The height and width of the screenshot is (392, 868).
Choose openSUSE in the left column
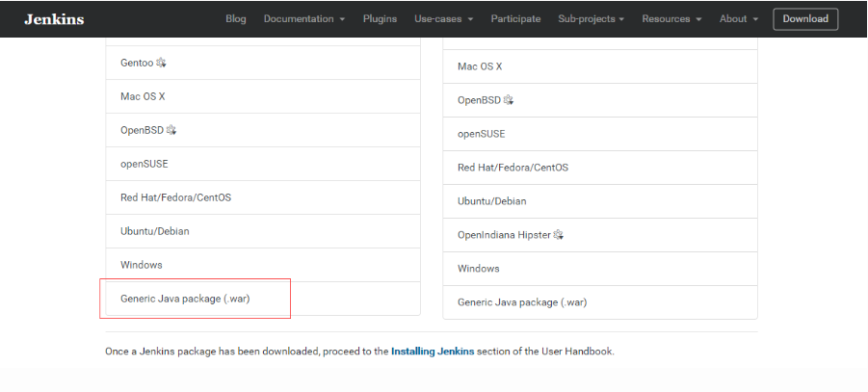tap(263, 164)
